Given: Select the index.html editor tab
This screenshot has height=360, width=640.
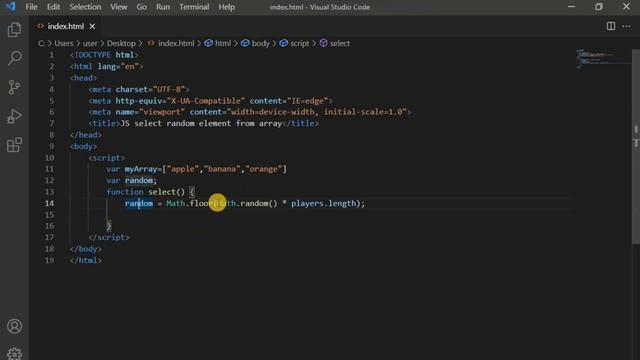Looking at the screenshot, I should [66, 27].
